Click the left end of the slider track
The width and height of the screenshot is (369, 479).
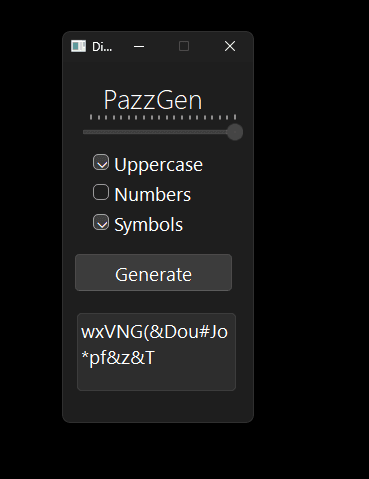(x=84, y=132)
